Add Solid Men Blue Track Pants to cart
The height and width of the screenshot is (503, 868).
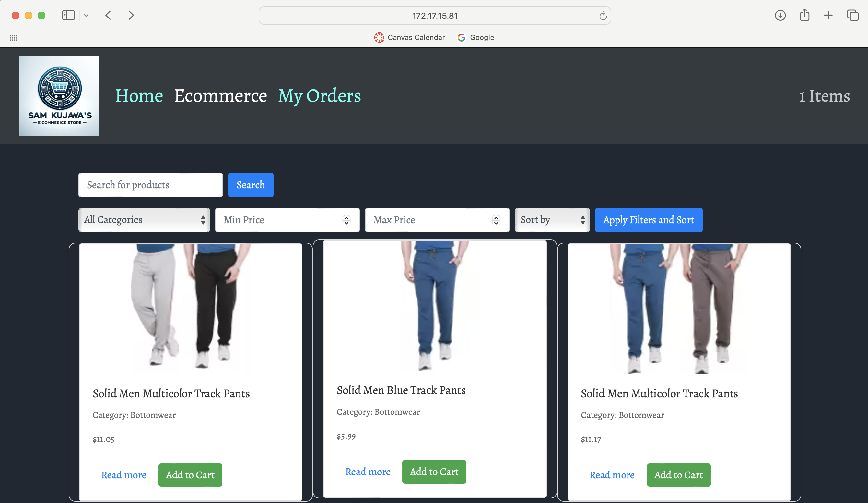[434, 471]
